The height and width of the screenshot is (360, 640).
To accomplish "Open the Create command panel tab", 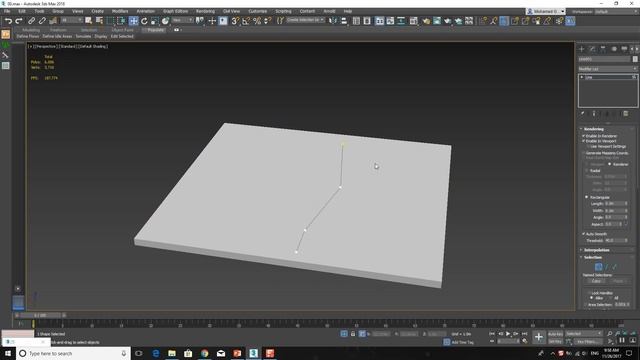I will click(582, 49).
